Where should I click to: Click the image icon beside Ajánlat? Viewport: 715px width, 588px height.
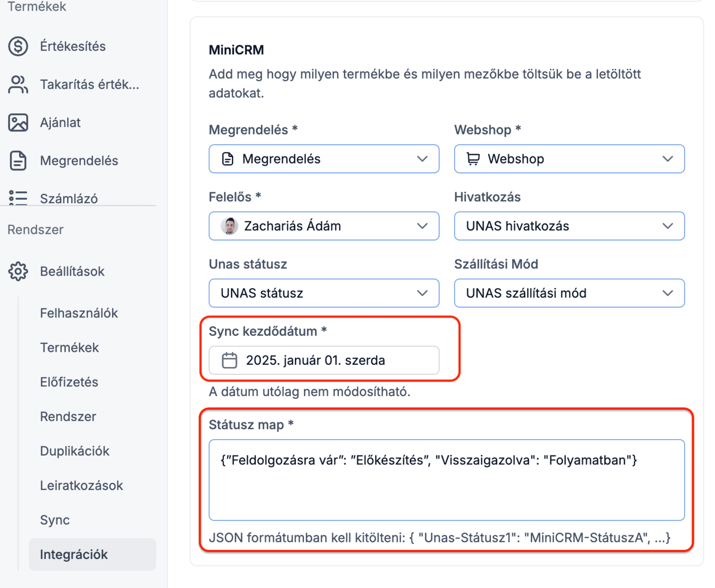[18, 123]
